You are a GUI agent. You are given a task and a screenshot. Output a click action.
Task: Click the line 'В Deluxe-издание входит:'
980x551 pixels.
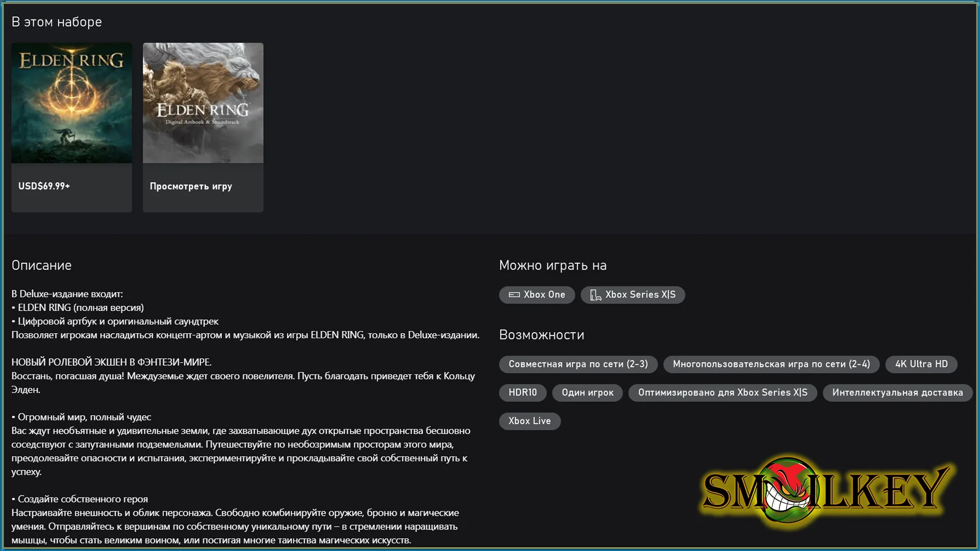[x=67, y=294]
